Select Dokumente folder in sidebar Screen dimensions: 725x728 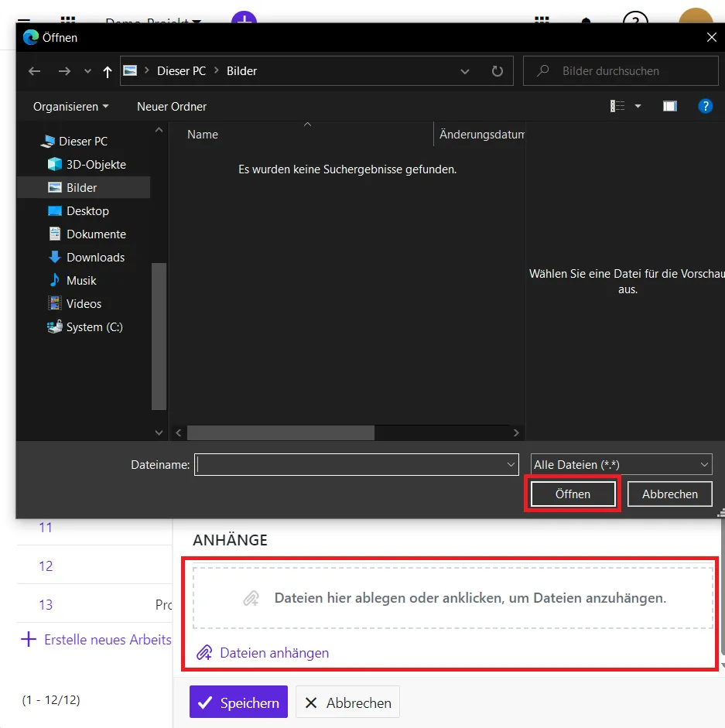96,234
